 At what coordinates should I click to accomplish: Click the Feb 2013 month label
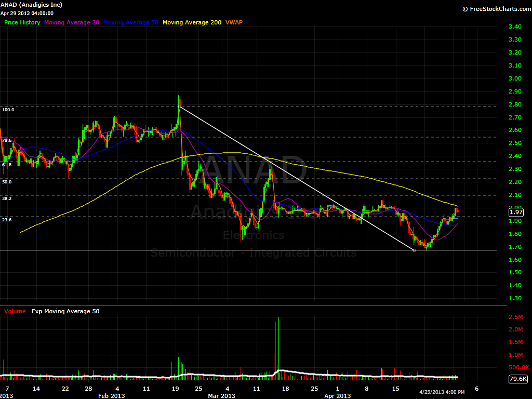pyautogui.click(x=111, y=396)
